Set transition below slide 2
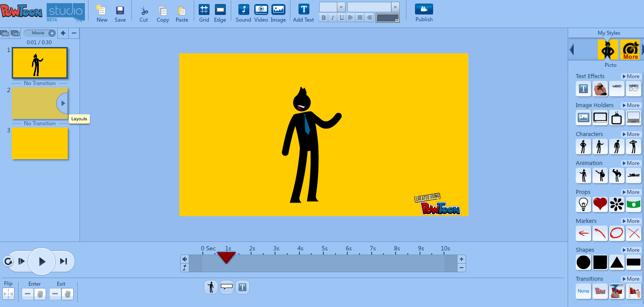644x307 pixels. pyautogui.click(x=40, y=123)
